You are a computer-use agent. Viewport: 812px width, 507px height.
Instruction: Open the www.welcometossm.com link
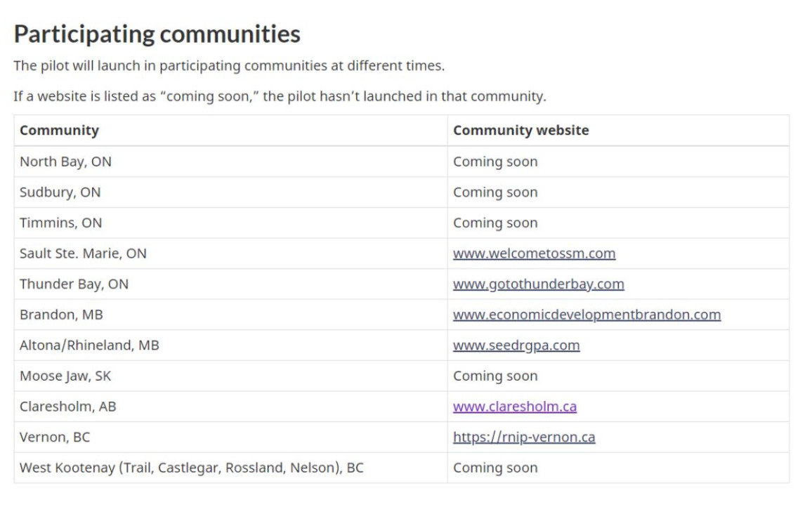click(x=534, y=253)
